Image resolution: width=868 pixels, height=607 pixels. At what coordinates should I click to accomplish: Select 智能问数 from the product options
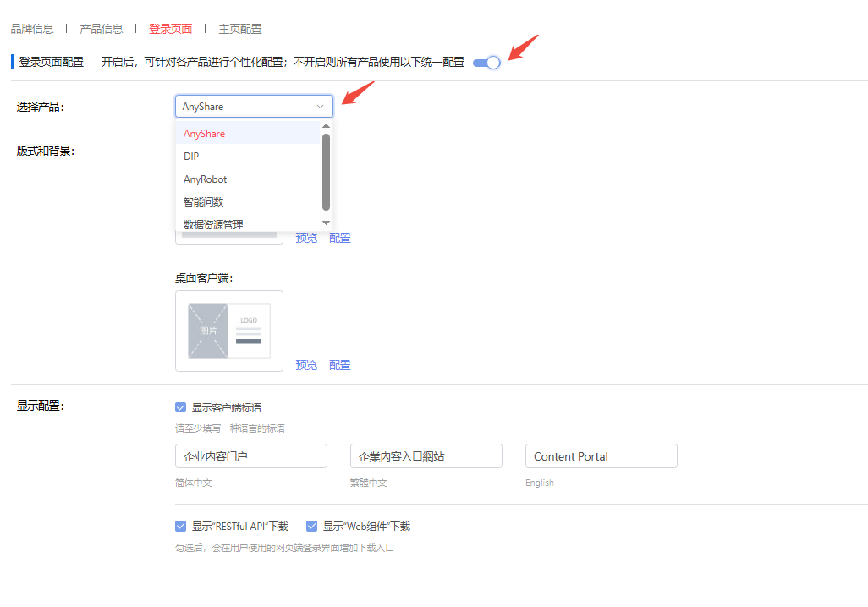[x=204, y=202]
